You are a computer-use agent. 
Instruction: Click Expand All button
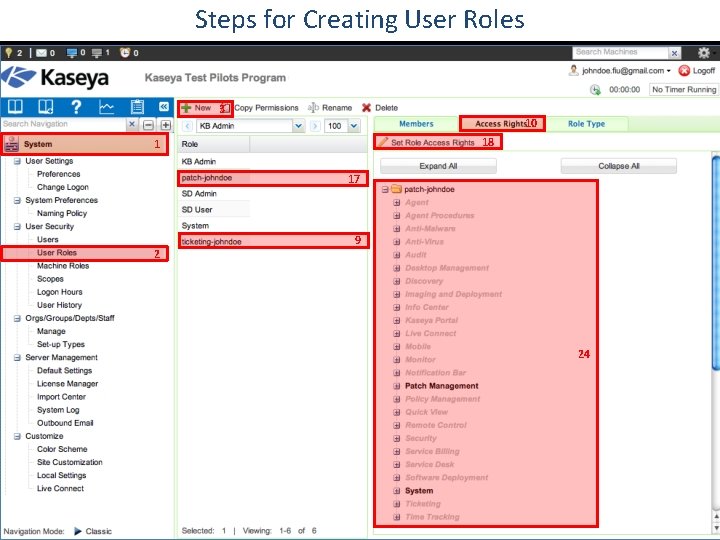pyautogui.click(x=438, y=166)
